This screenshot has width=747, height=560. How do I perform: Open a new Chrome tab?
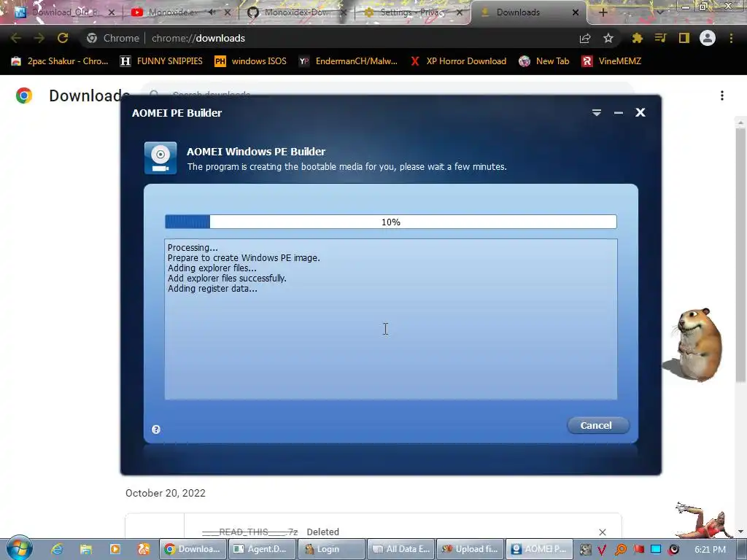point(603,12)
